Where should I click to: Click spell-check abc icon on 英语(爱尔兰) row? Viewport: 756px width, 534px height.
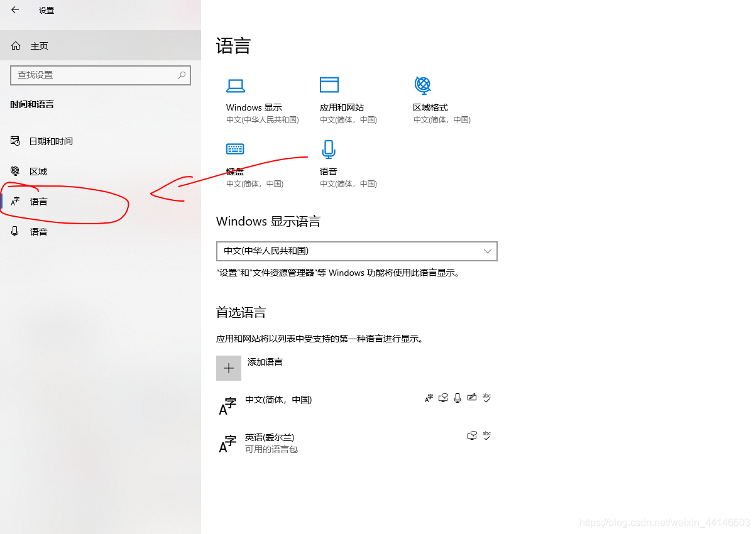(x=486, y=435)
